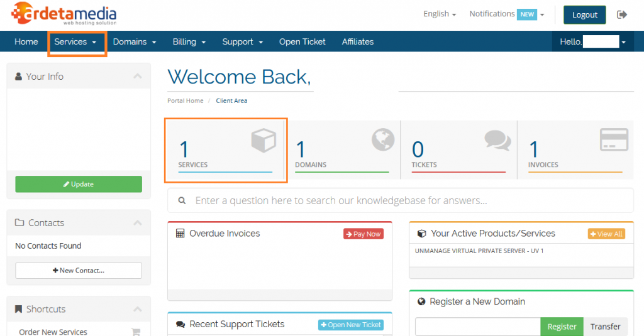Collapse the Contacts panel chevron
Image resolution: width=644 pixels, height=336 pixels.
point(137,223)
